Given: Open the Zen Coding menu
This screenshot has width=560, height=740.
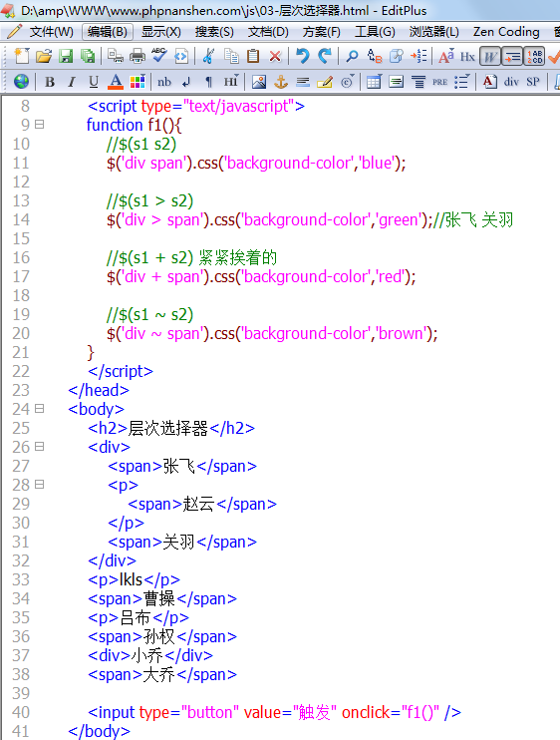Looking at the screenshot, I should [x=506, y=32].
